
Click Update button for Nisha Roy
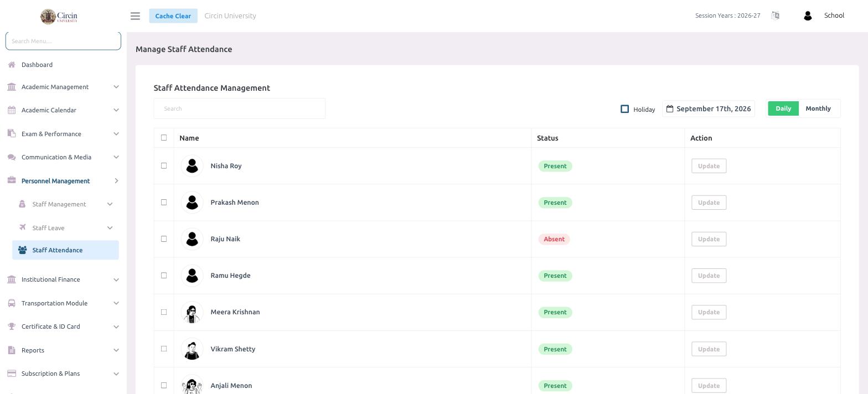(709, 166)
